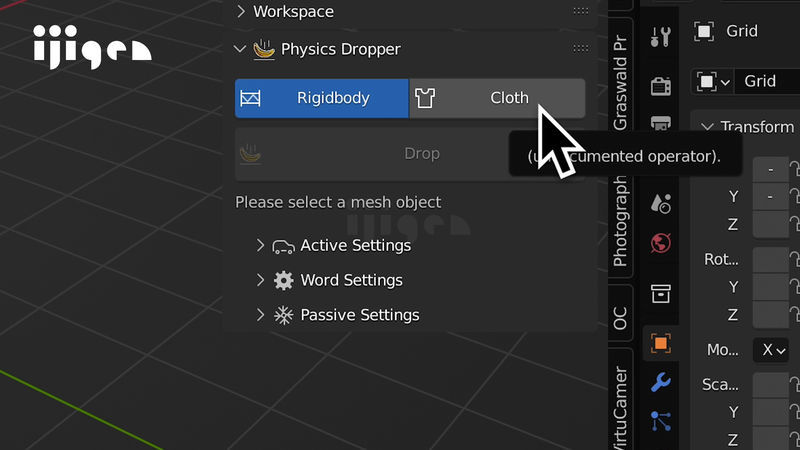Expand Active Settings subpanel
This screenshot has height=450, width=800.
point(260,245)
